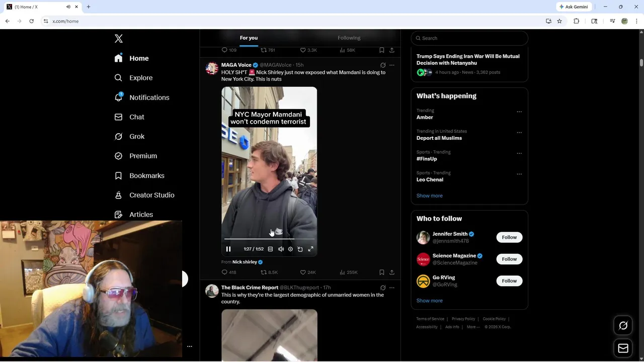The width and height of the screenshot is (644, 362).
Task: Open more options for Amber trend
Action: [519, 112]
